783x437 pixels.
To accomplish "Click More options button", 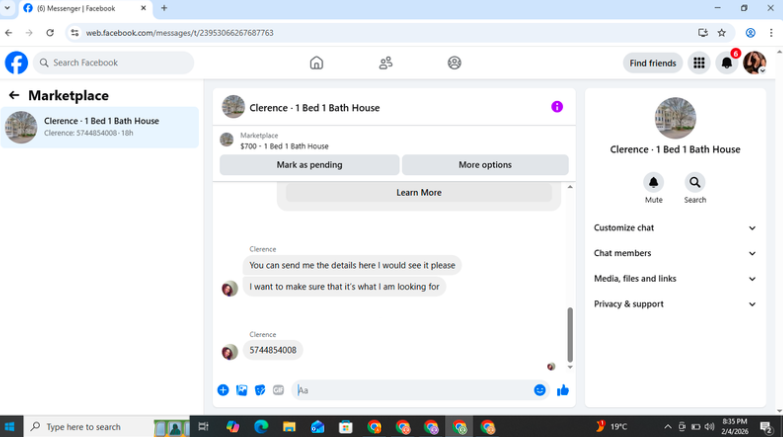I will click(x=485, y=165).
